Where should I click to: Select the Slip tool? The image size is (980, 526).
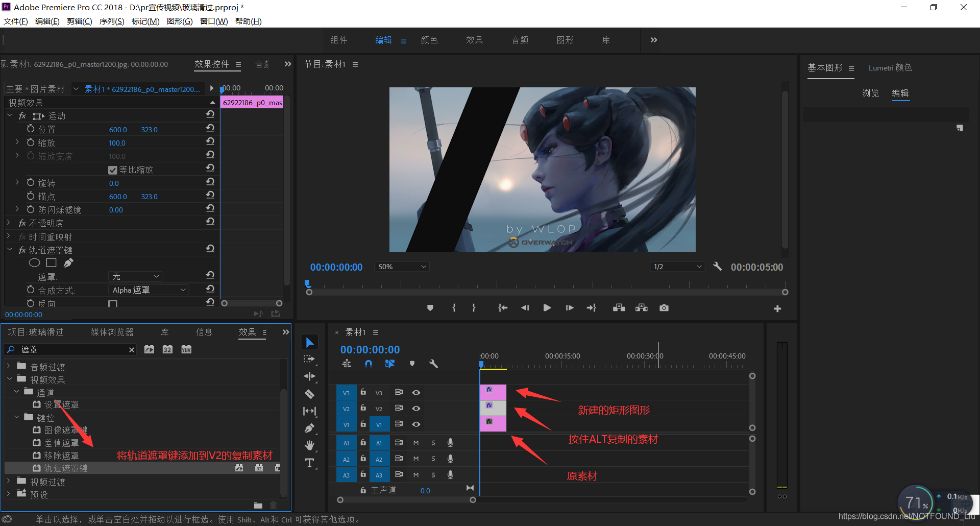309,411
